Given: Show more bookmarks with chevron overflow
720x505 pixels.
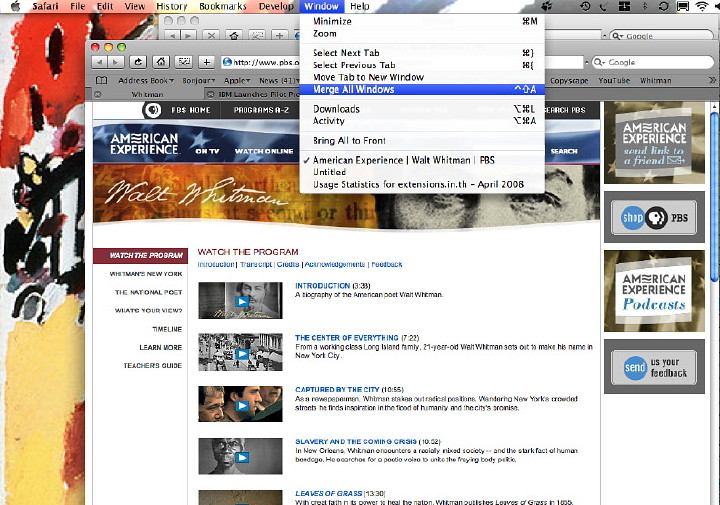Looking at the screenshot, I should (x=712, y=80).
